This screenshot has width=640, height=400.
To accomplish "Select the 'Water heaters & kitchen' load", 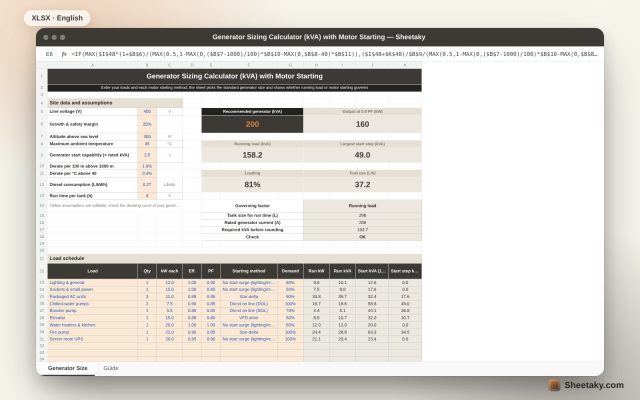I will click(92, 325).
